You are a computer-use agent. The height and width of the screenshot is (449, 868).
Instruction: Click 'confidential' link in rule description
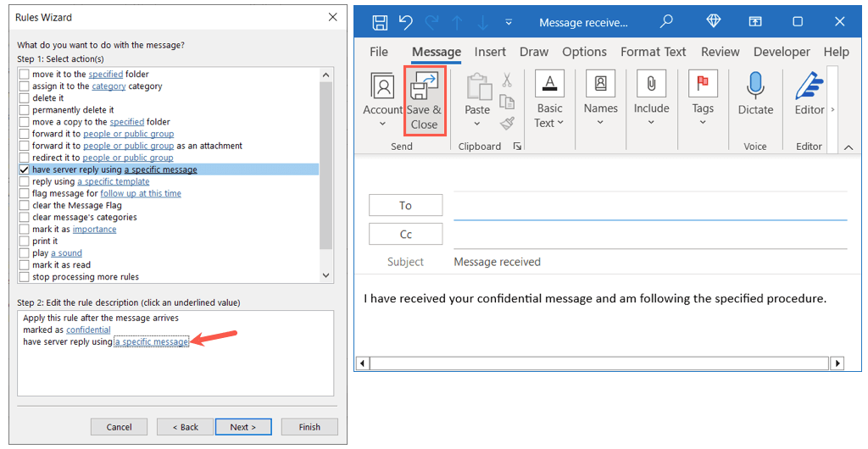(88, 330)
